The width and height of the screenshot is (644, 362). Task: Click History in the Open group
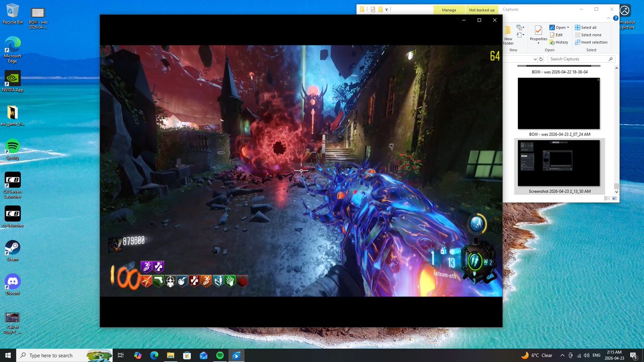point(559,42)
